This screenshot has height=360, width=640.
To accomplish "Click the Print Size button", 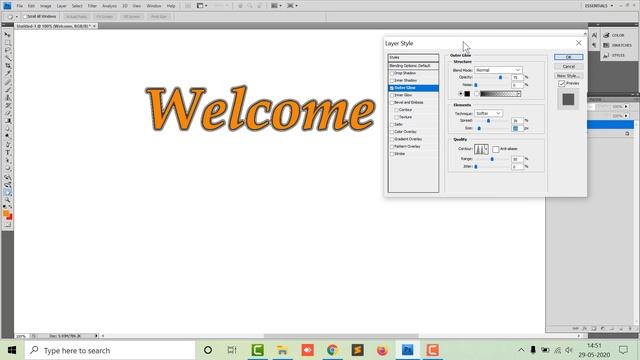I will [x=158, y=17].
